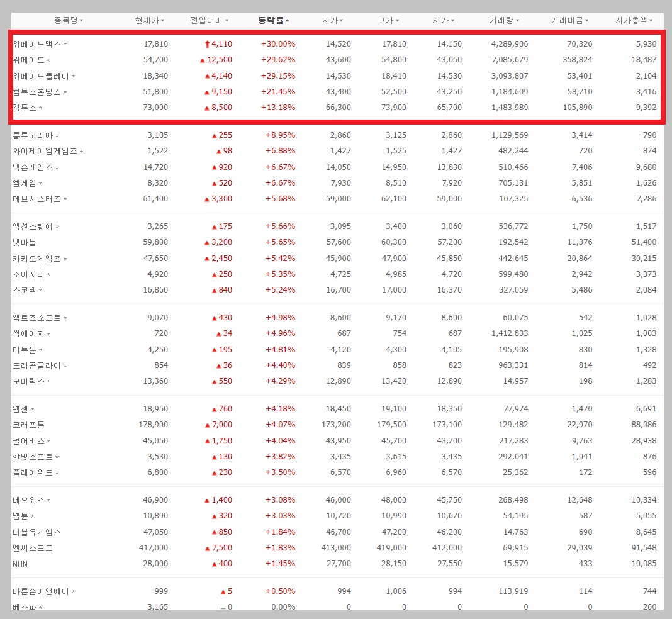Open stock 모비릭스
Screen dimensions: 672x619
pyautogui.click(x=29, y=382)
